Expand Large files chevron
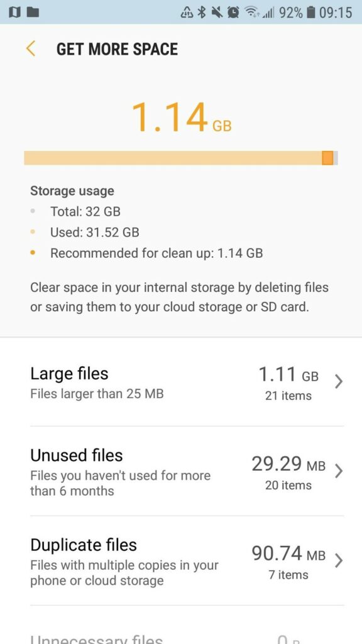This screenshot has width=362, height=644. coord(339,382)
